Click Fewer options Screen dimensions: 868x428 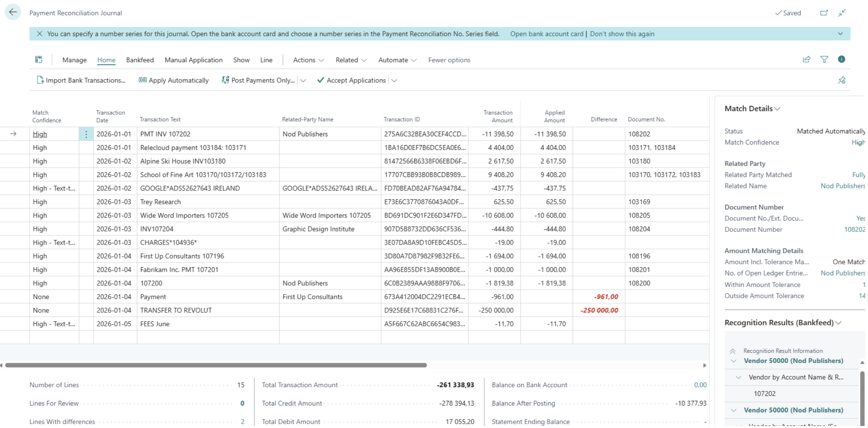449,60
